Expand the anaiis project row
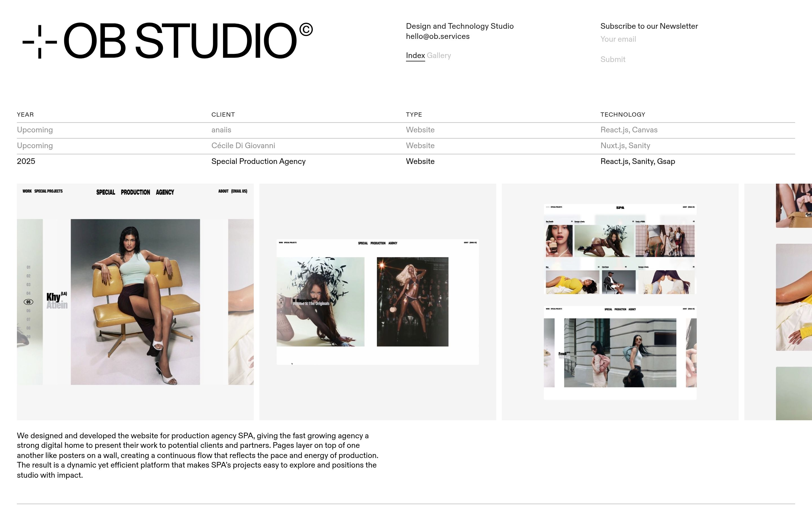The image size is (812, 507). point(221,130)
